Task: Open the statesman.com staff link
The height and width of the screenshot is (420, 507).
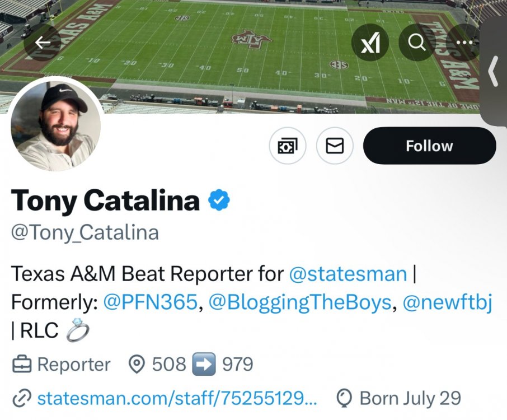Action: pyautogui.click(x=177, y=399)
